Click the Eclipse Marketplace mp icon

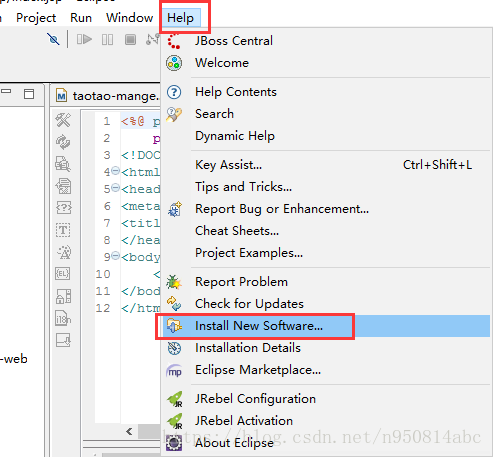(x=174, y=371)
